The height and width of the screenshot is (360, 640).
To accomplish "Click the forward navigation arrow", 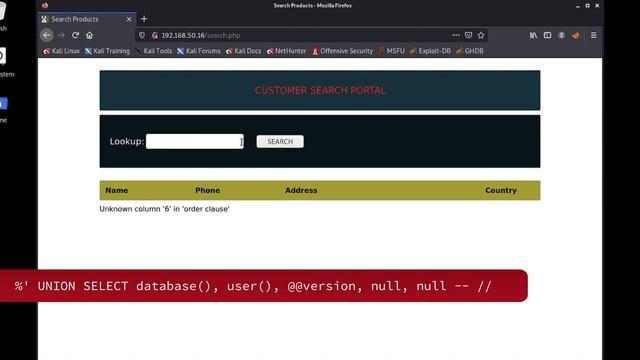I will click(x=61, y=36).
